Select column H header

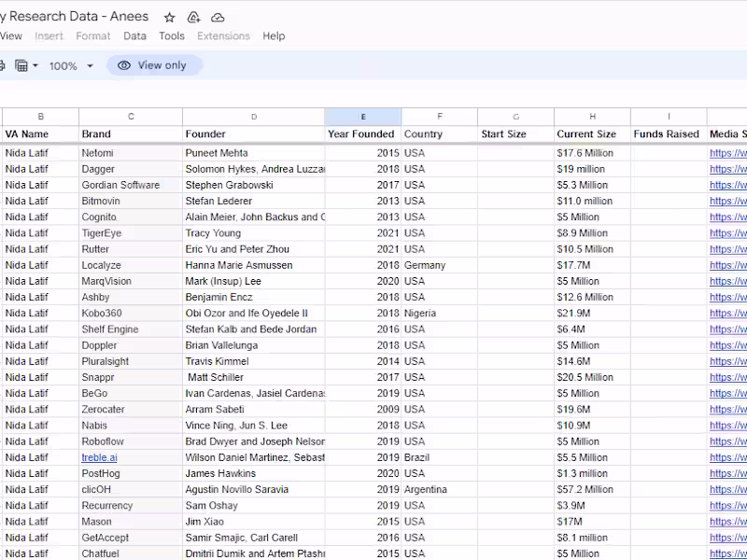pyautogui.click(x=592, y=117)
